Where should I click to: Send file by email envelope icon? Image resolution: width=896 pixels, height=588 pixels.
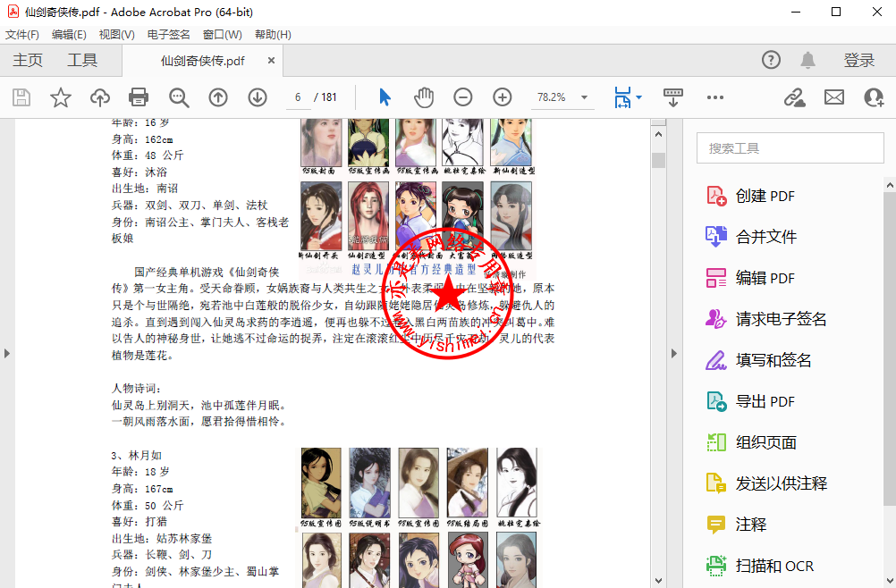pos(834,97)
